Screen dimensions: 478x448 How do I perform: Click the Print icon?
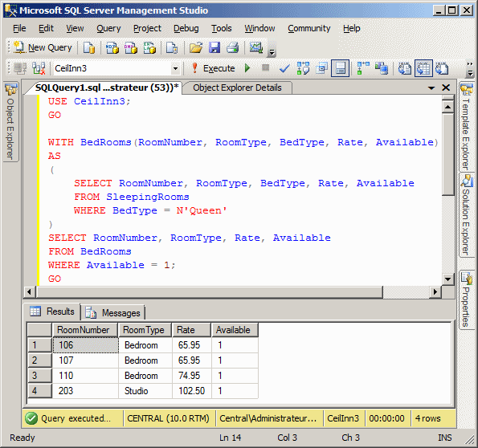(233, 47)
